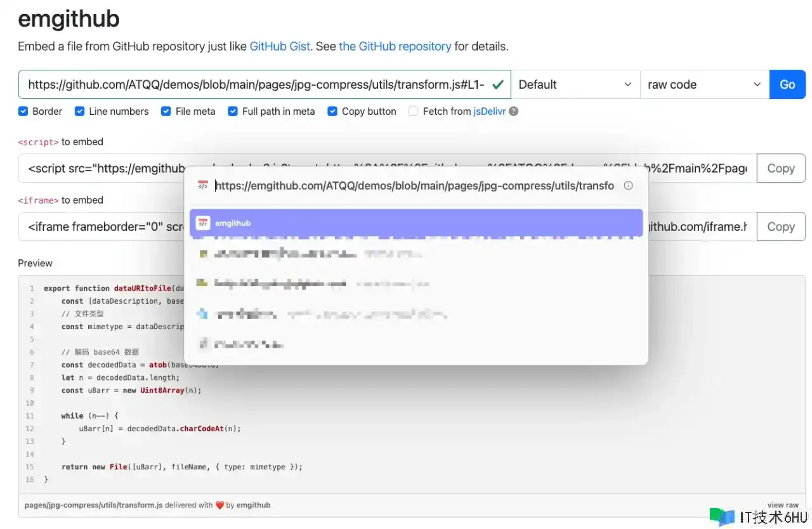The width and height of the screenshot is (812, 529).
Task: Open the Default style dropdown
Action: [x=575, y=84]
